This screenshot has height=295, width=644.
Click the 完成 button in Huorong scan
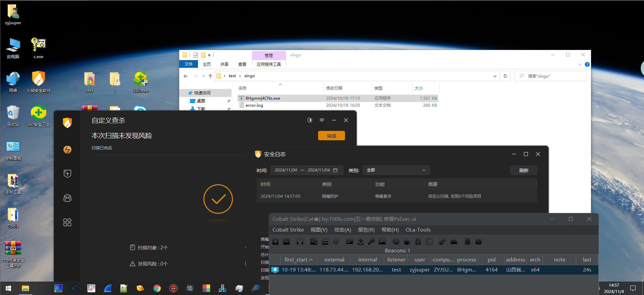click(332, 136)
